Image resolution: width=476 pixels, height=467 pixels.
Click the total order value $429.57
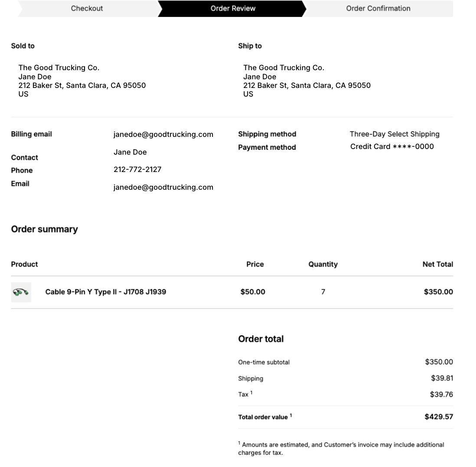point(439,417)
